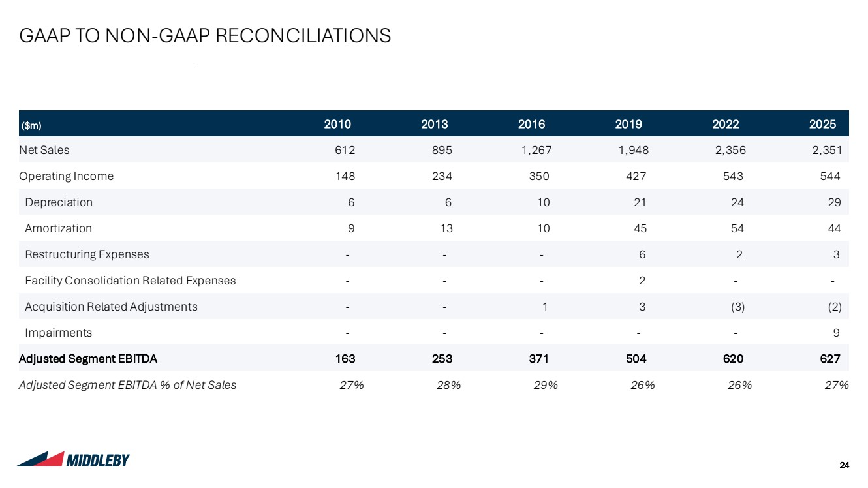This screenshot has width=868, height=488.
Task: Select Amortization value 45 for 2019
Action: pyautogui.click(x=640, y=228)
